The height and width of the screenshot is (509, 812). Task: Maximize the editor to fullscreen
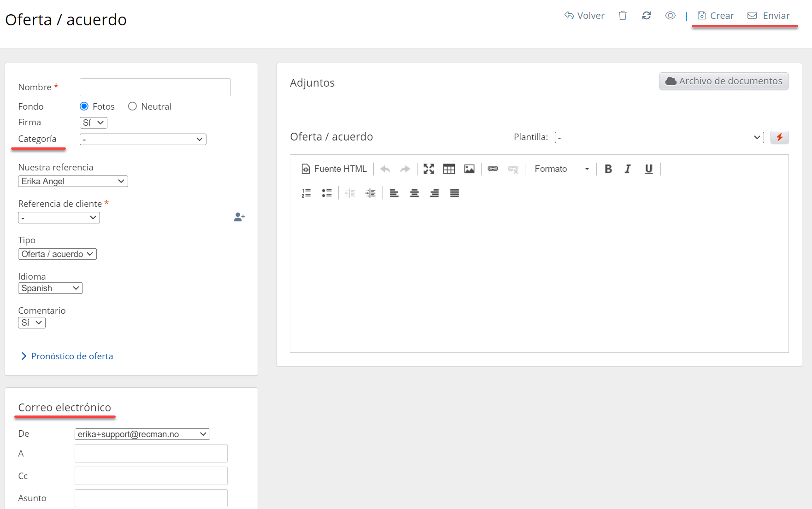pyautogui.click(x=429, y=169)
